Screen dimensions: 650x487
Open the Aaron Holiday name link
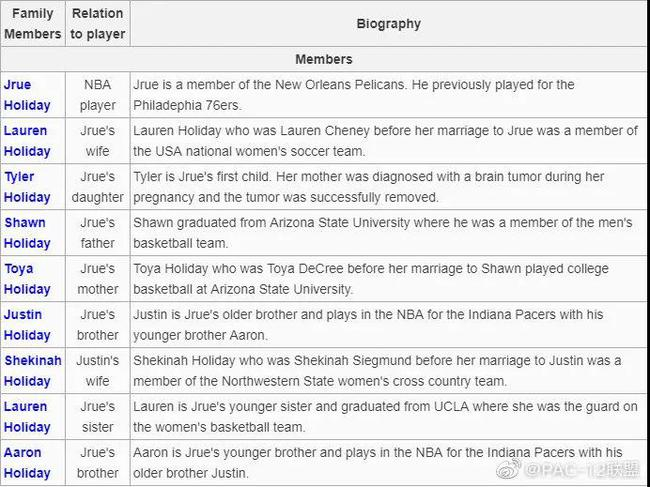click(27, 463)
